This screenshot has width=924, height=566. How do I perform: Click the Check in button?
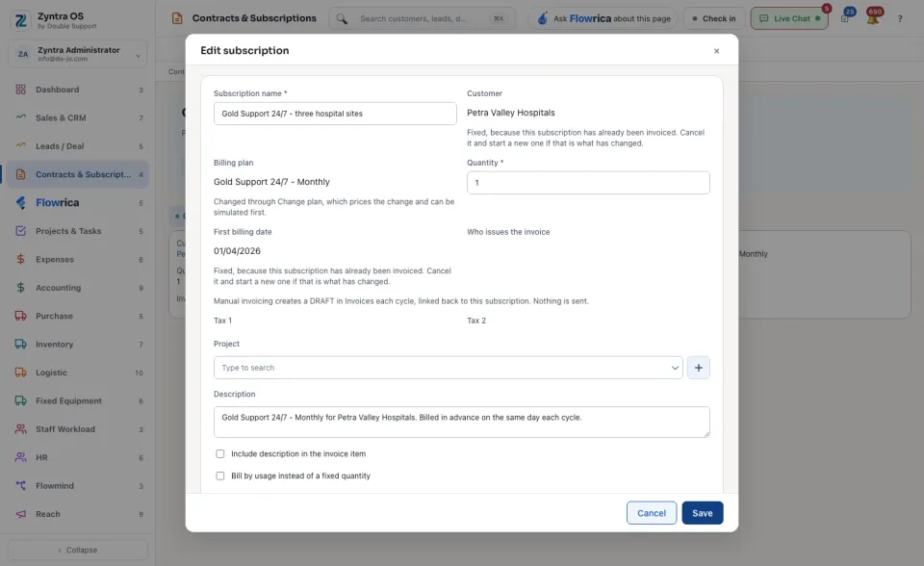click(713, 18)
